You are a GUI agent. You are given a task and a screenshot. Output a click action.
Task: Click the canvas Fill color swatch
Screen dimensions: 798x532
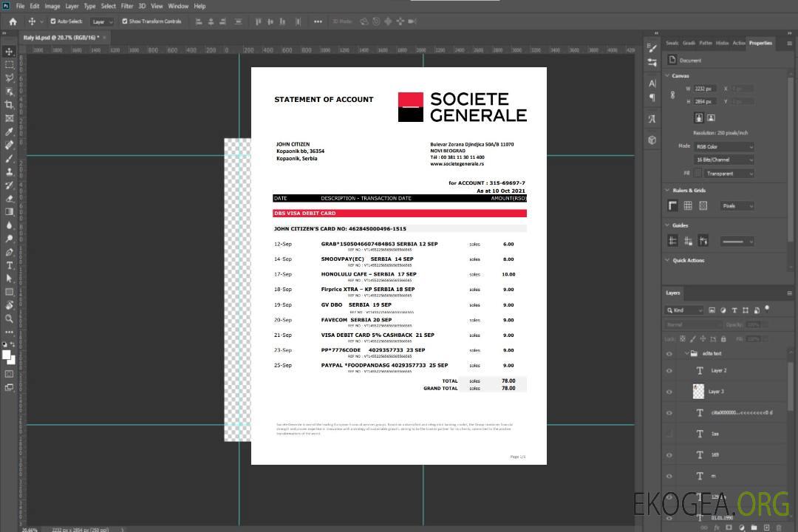(698, 174)
